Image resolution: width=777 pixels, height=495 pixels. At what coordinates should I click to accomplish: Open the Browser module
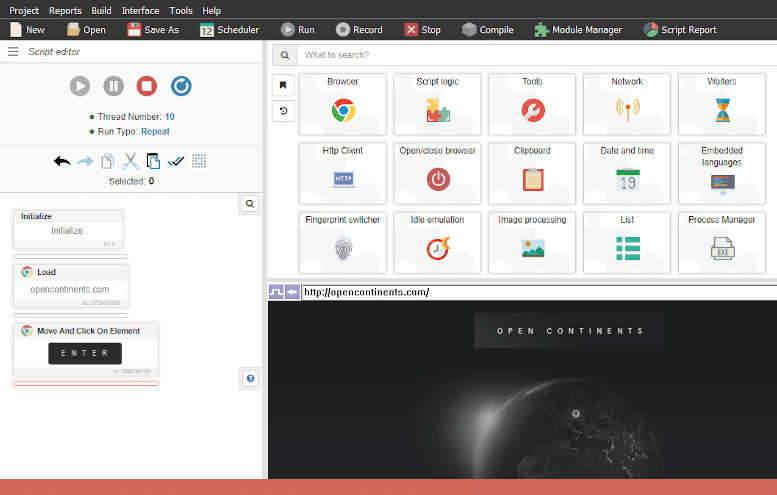(342, 104)
